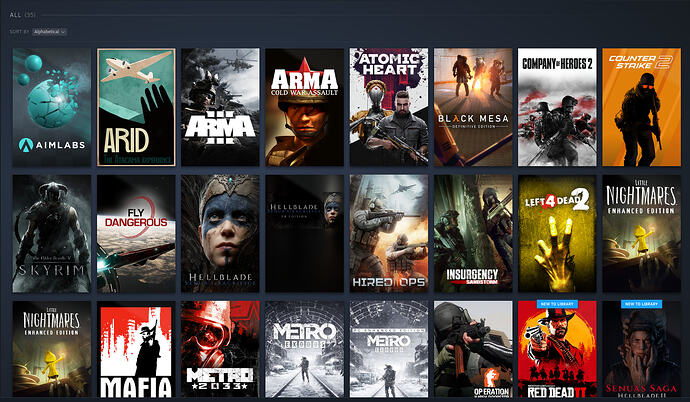The image size is (690, 402).
Task: Click the Left 4 Dead 2 cover
Action: point(556,233)
